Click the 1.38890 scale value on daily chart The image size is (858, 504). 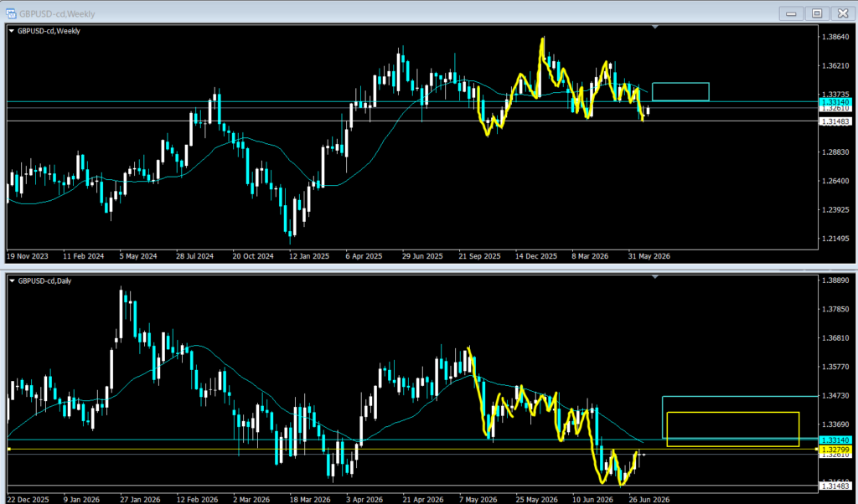coord(835,280)
